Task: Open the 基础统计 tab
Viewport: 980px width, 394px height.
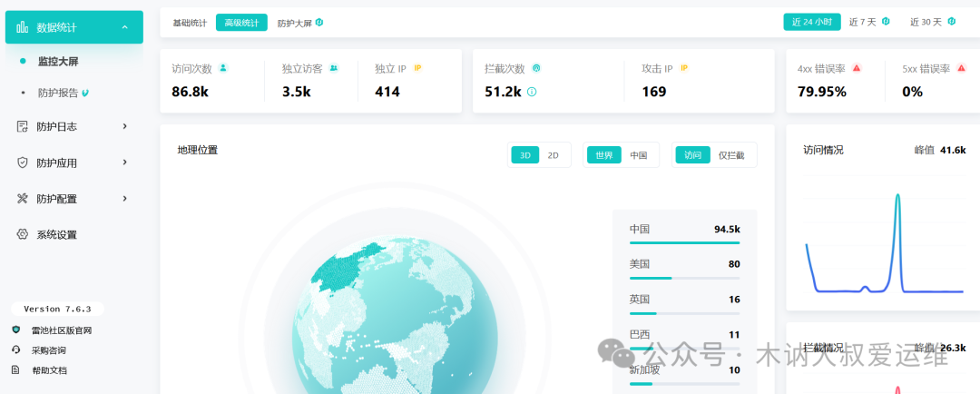Action: click(190, 23)
